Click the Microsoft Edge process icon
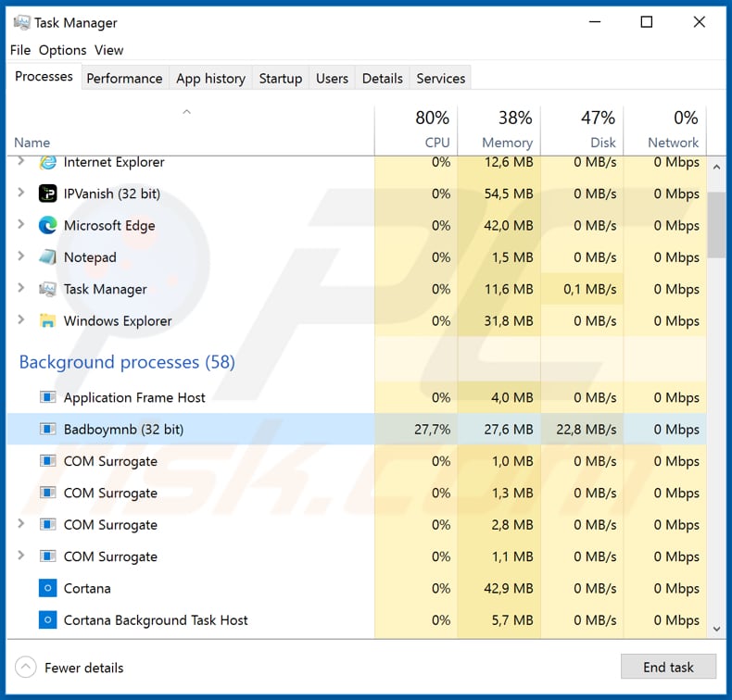Viewport: 732px width, 700px height. pos(47,225)
